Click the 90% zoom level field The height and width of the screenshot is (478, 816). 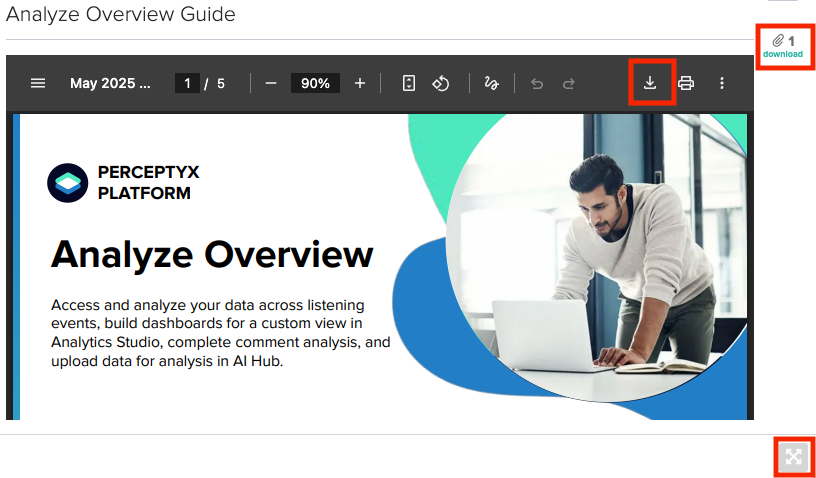pos(315,83)
